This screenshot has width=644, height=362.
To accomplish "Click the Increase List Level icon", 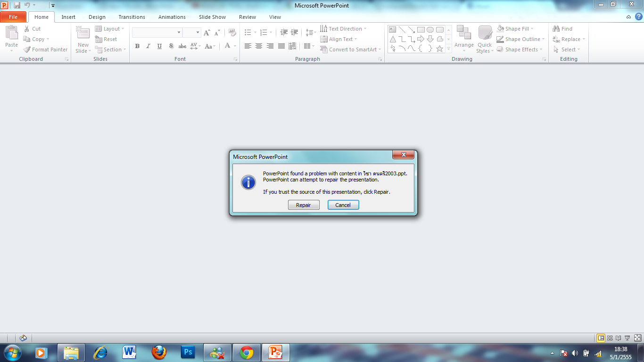I will click(295, 33).
